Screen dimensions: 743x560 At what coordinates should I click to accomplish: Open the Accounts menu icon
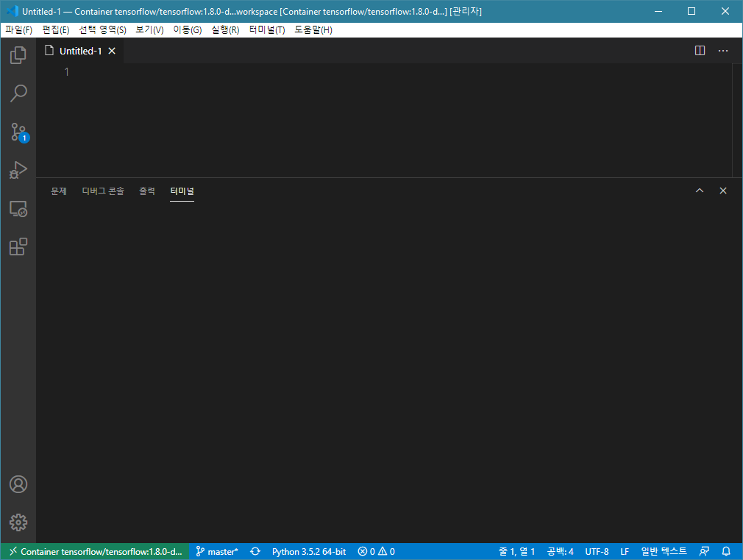click(x=18, y=484)
